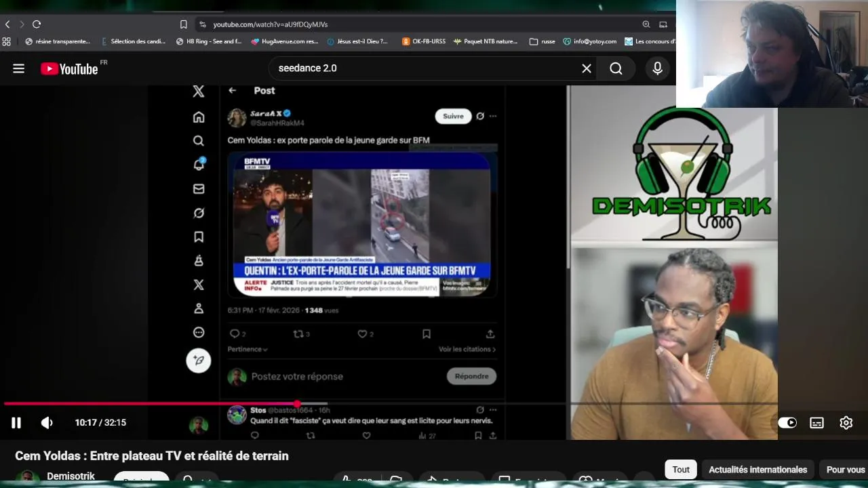This screenshot has width=868, height=488.
Task: Click the BFMTV clip thumbnail in the video
Action: point(363,224)
